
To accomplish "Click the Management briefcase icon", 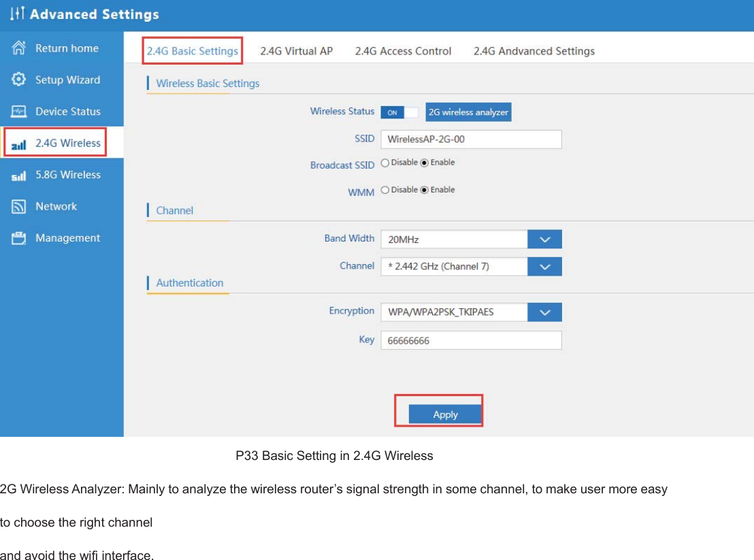I will (19, 238).
